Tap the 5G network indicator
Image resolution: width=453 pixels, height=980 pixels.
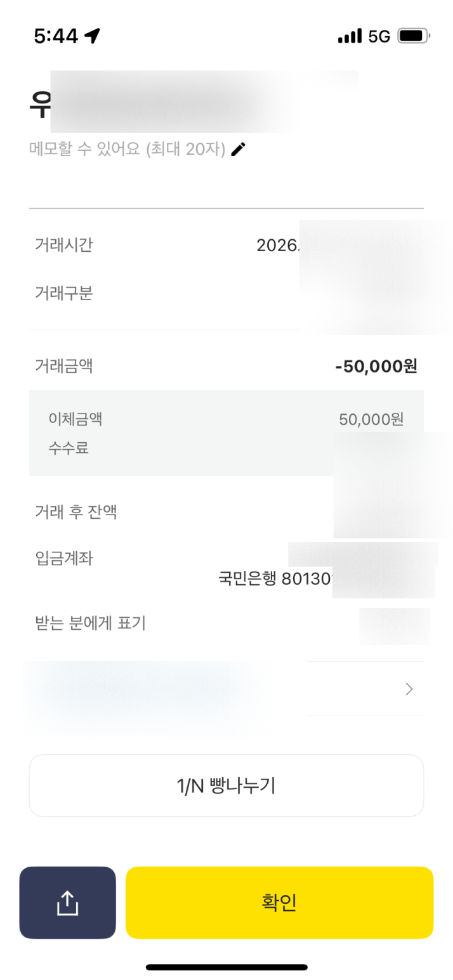[x=379, y=36]
